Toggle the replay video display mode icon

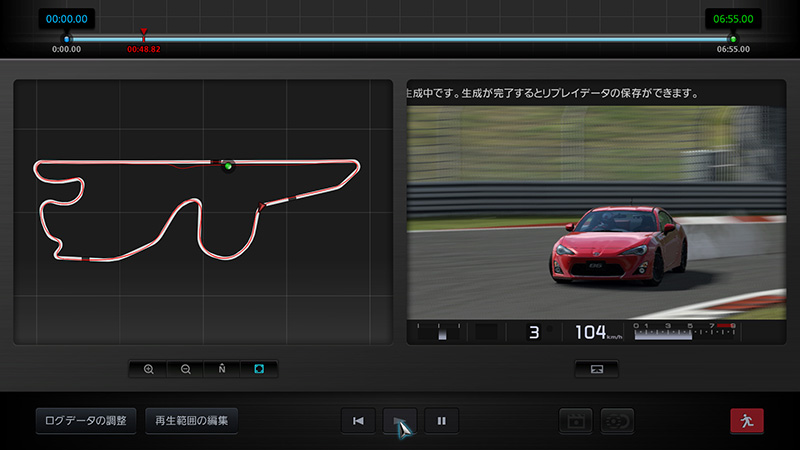pos(596,369)
